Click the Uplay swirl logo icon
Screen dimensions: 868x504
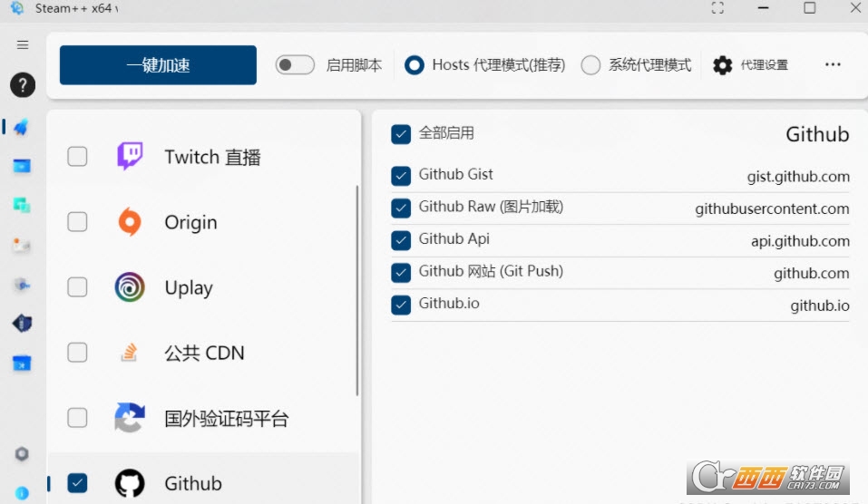tap(130, 287)
